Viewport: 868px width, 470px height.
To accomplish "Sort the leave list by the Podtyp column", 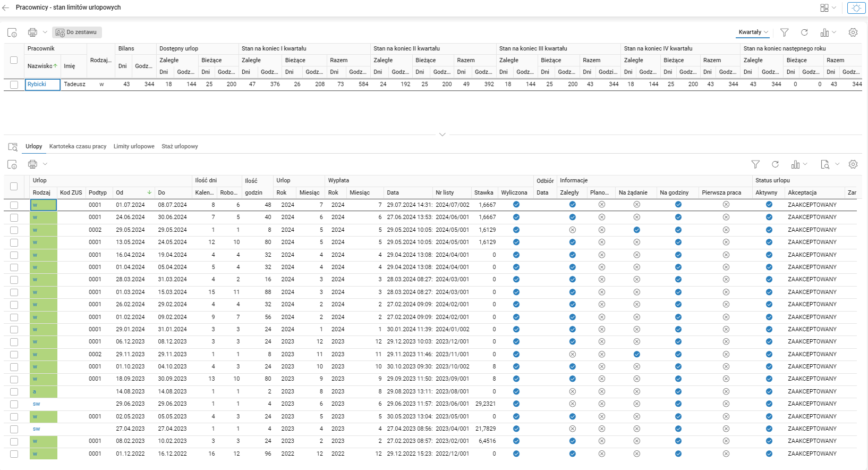I will point(98,192).
